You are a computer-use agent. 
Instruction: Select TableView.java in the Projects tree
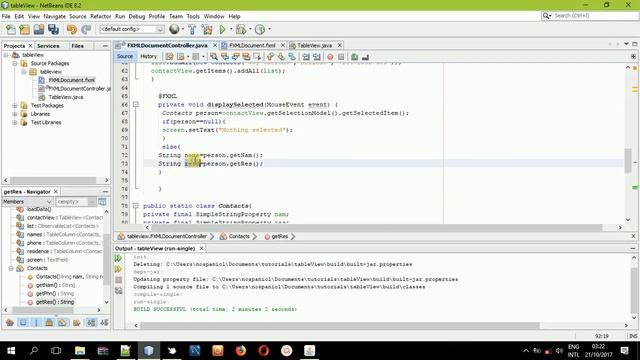pos(66,97)
